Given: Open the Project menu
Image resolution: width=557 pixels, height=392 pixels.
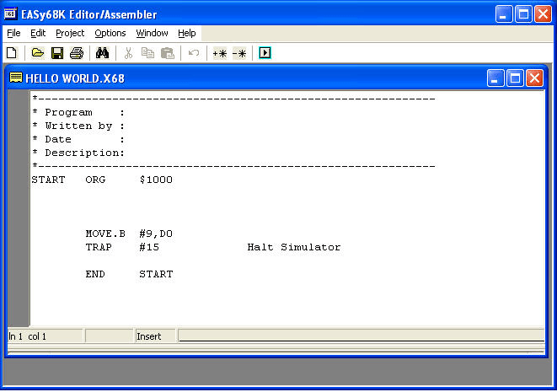Looking at the screenshot, I should (x=70, y=33).
